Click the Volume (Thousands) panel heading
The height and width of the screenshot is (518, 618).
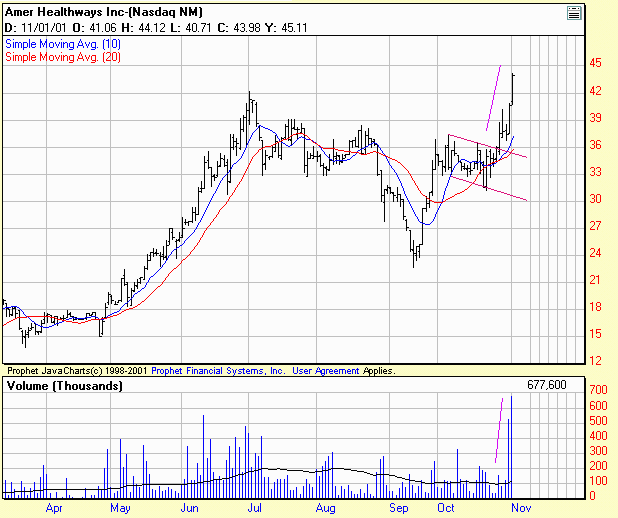click(65, 386)
